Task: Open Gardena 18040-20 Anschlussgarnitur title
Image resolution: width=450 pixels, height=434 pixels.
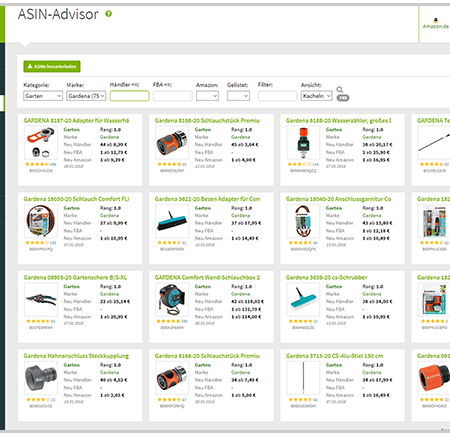Action: point(339,199)
